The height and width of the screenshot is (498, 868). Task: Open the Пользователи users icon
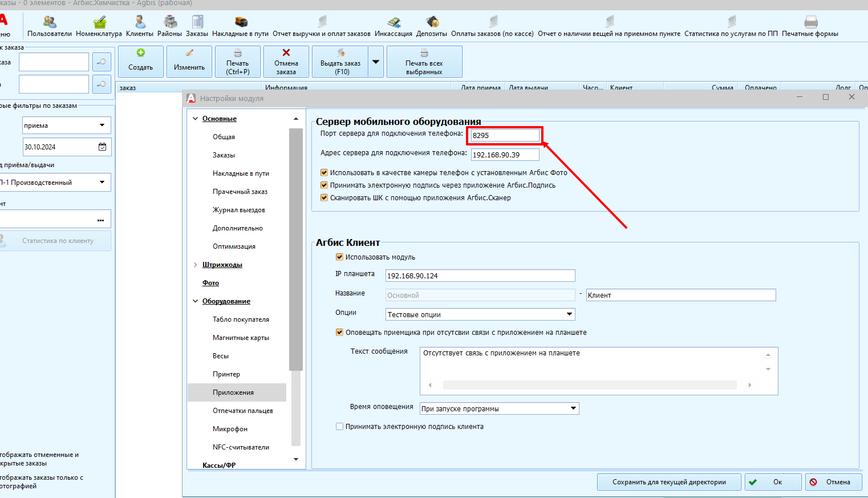[50, 23]
